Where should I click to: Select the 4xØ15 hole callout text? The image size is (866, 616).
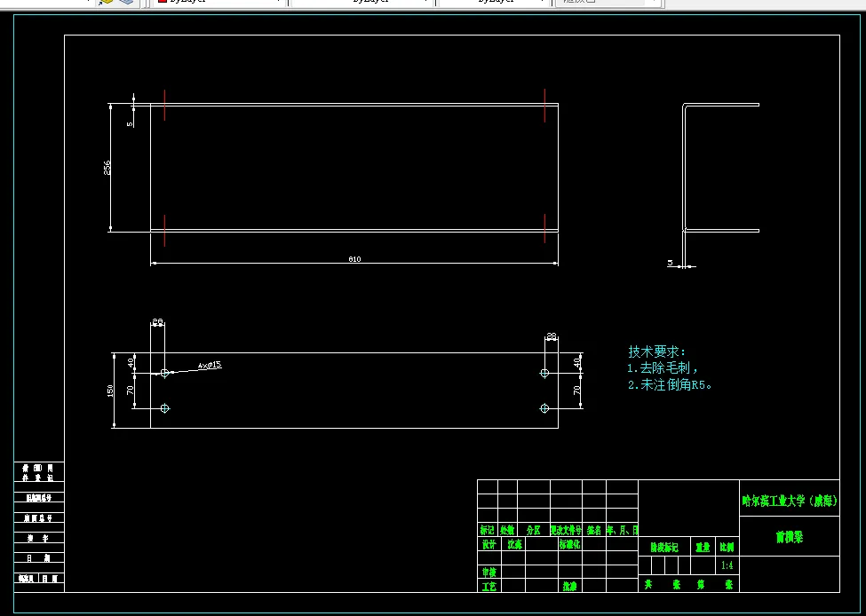tap(210, 365)
